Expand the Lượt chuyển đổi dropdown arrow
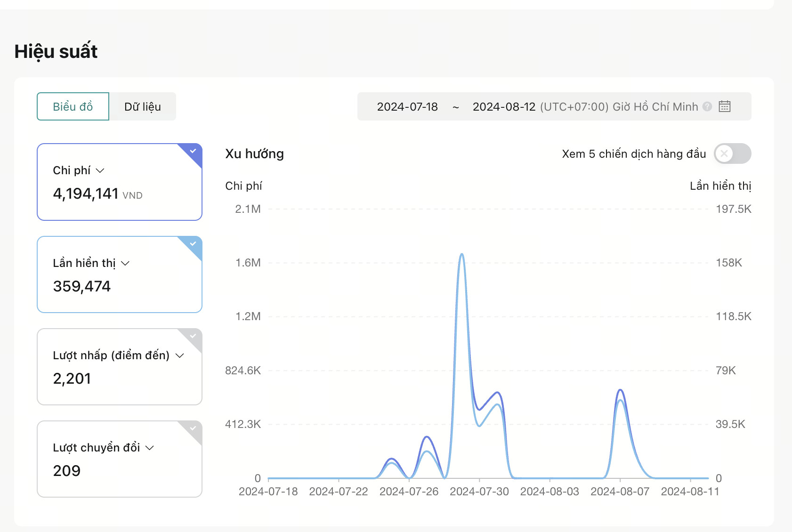The width and height of the screenshot is (792, 532). (x=150, y=448)
